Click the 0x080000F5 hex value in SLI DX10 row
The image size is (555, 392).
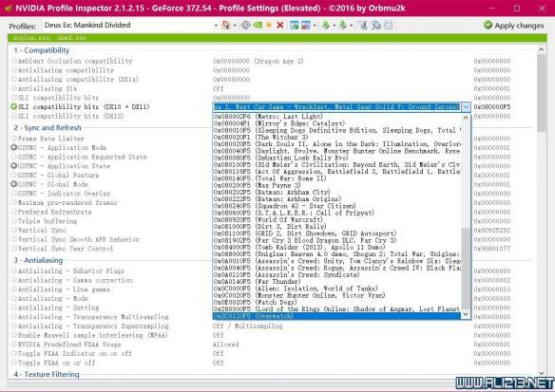[x=492, y=106]
